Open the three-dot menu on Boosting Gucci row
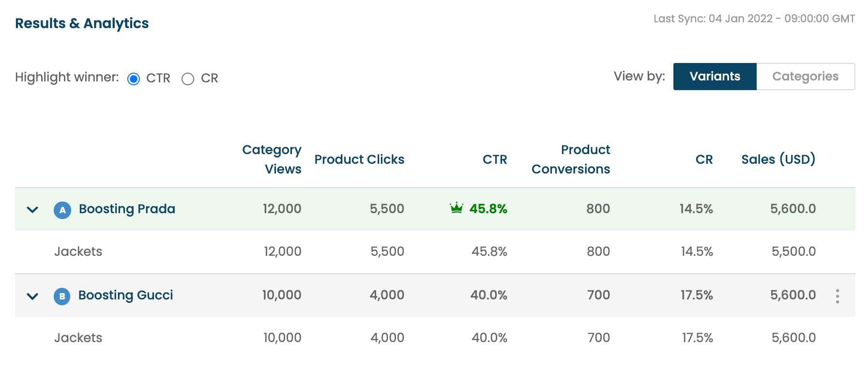Screen dimensions: 868x376 tap(837, 296)
